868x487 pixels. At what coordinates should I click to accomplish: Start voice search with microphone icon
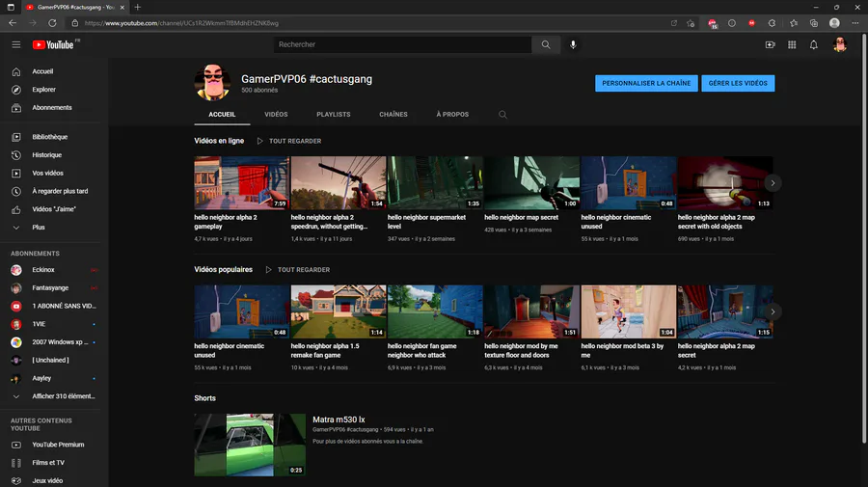[x=573, y=44]
